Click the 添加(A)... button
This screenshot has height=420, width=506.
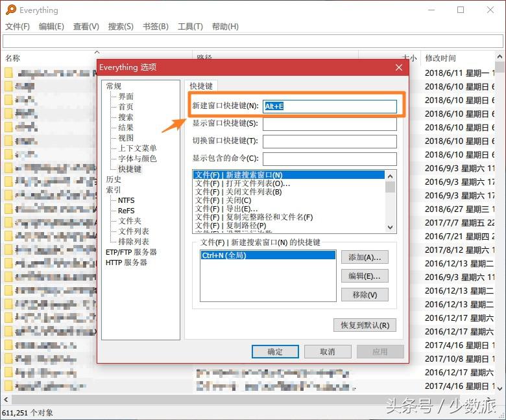[x=365, y=257]
